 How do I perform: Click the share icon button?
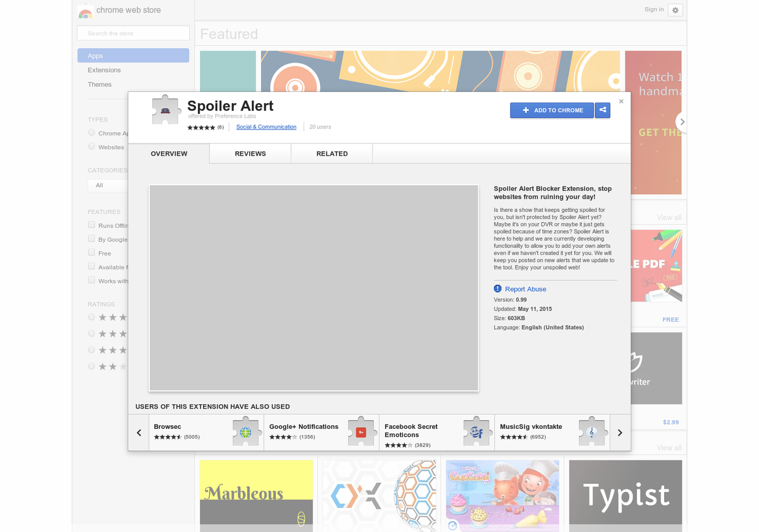tap(603, 110)
